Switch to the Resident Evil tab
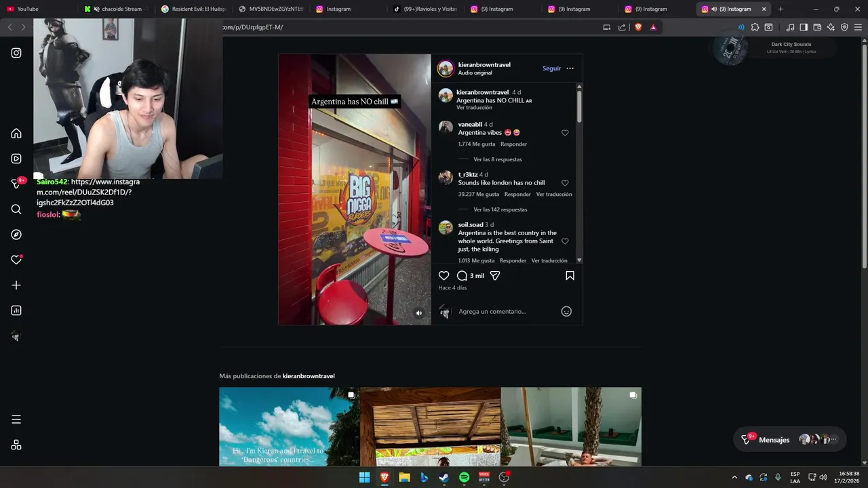868x488 pixels. pos(193,9)
